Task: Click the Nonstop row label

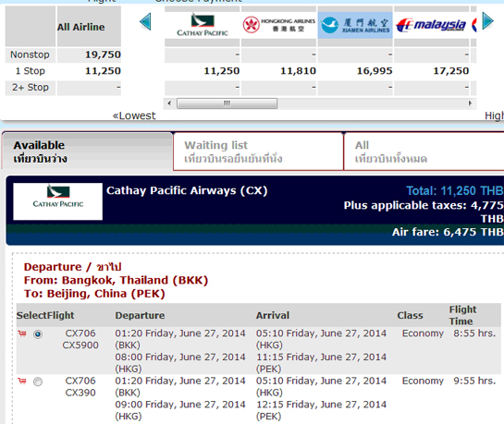Action: 30,55
